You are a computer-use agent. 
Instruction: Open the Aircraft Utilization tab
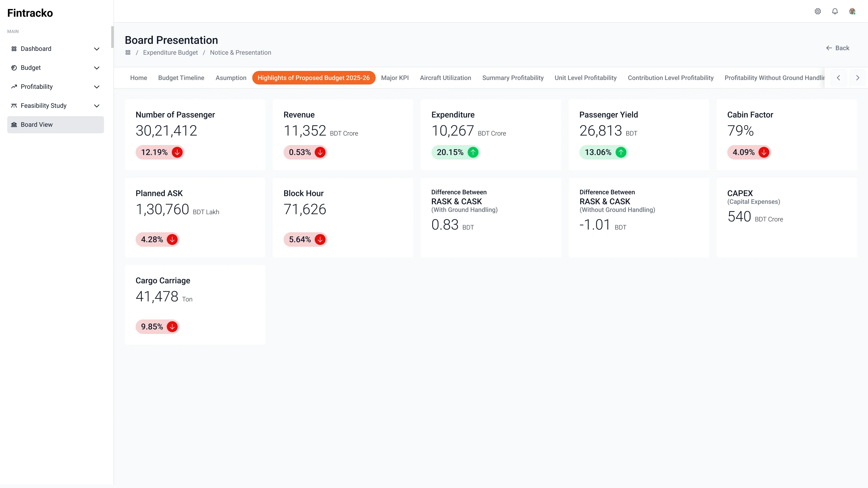pyautogui.click(x=445, y=78)
